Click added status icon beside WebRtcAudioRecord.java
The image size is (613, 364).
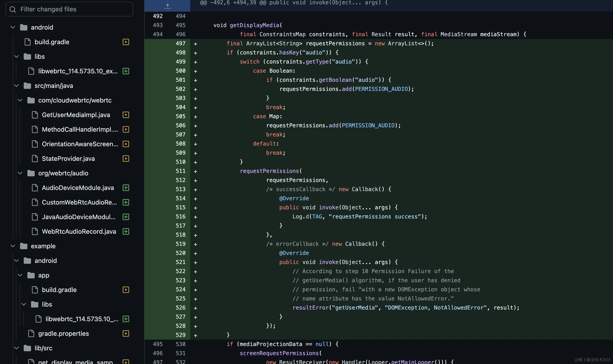coord(126,231)
